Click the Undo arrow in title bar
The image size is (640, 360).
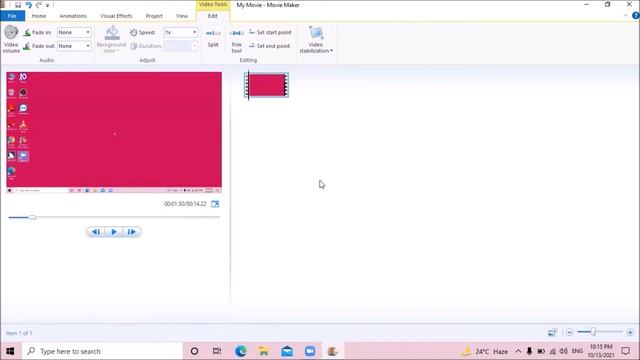(29, 5)
